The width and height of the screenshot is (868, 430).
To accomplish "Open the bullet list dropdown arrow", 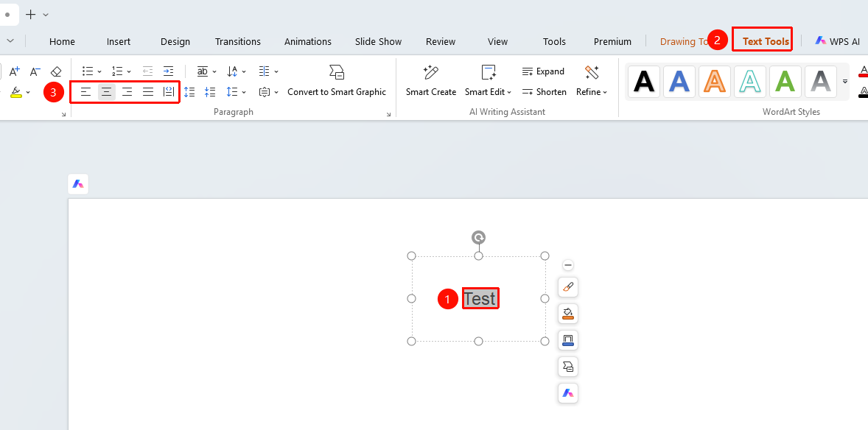I will click(x=99, y=71).
